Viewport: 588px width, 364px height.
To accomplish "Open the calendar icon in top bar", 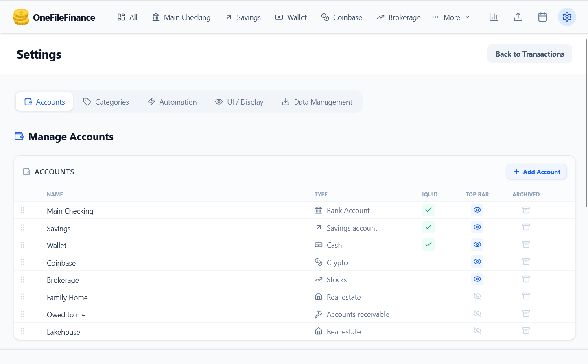I will coord(542,17).
